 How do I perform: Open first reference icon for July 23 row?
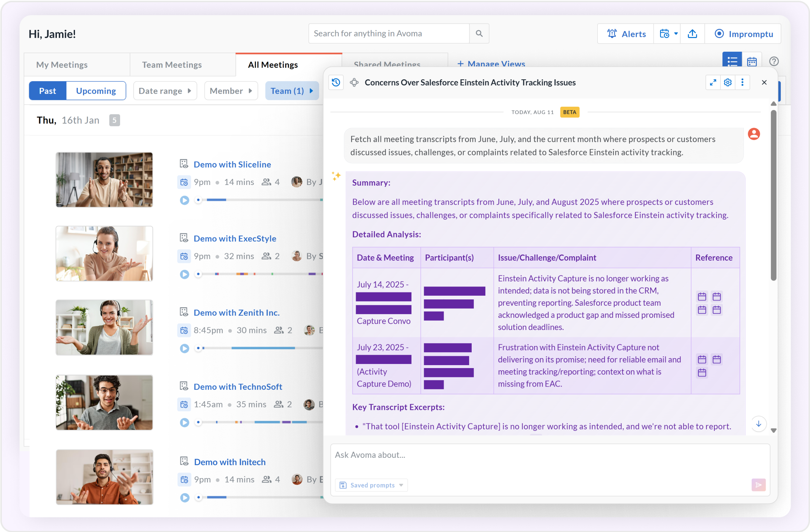coord(702,359)
